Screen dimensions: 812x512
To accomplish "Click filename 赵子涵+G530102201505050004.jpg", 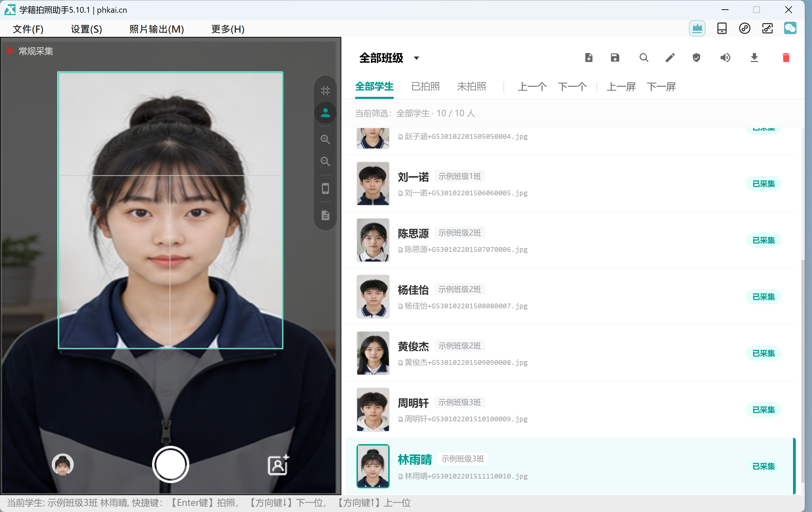I will pos(466,136).
